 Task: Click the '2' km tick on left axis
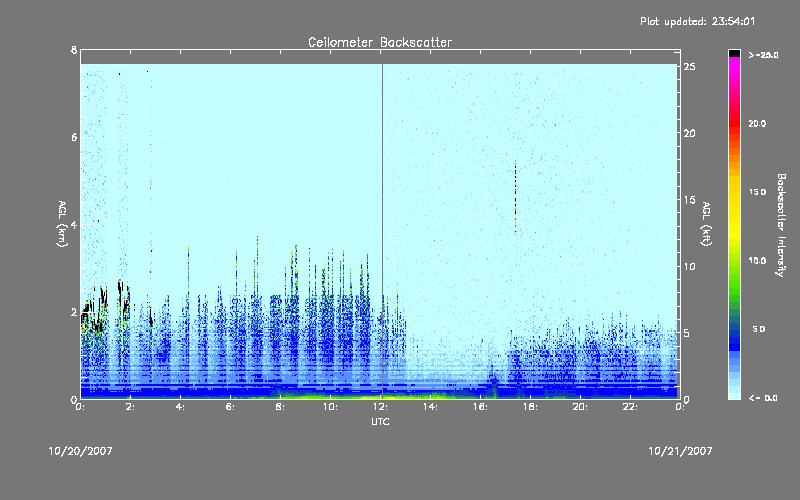point(74,312)
